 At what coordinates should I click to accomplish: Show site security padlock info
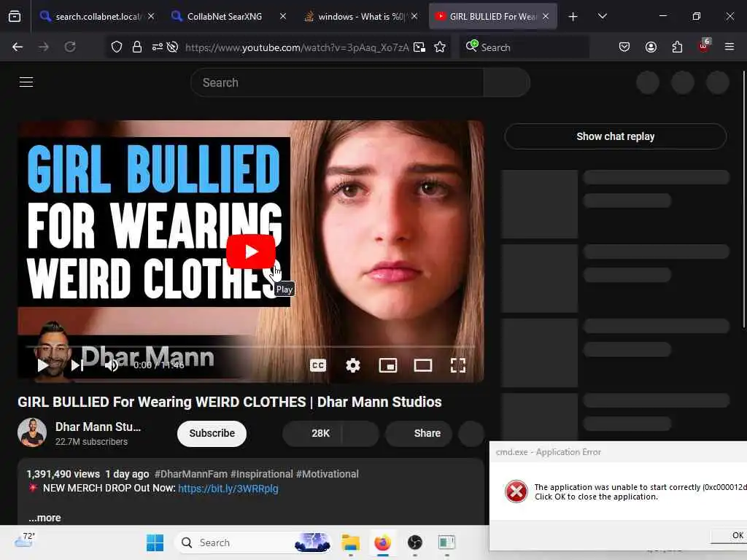pos(137,47)
